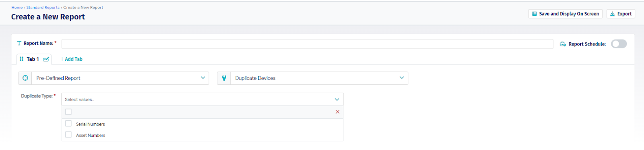The height and width of the screenshot is (150, 644).
Task: Switch to Tab 1
Action: [33, 59]
